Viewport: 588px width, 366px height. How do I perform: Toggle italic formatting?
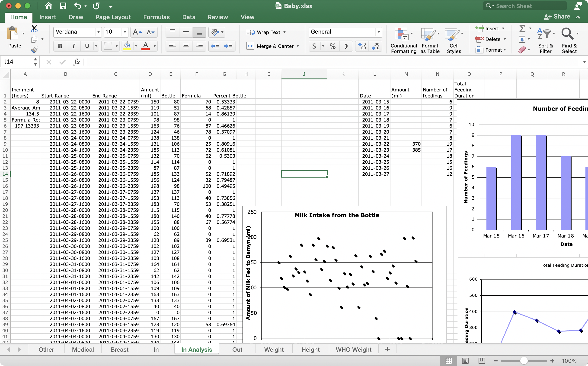(73, 46)
